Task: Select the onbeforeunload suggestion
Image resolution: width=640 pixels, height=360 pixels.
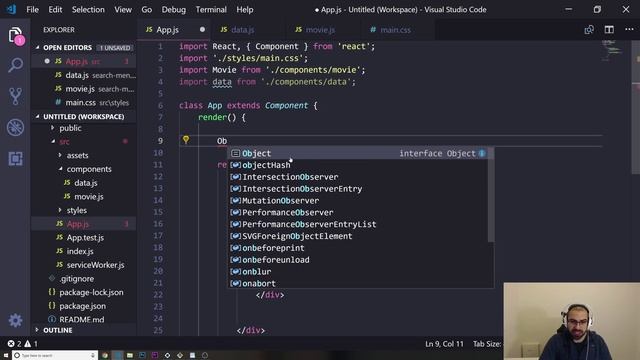Action: (x=359, y=260)
